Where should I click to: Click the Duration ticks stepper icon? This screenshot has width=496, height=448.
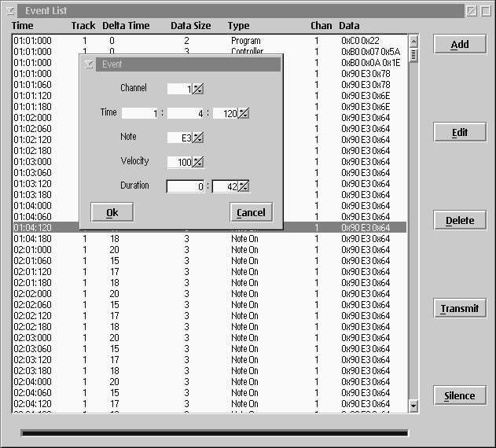[x=244, y=187]
